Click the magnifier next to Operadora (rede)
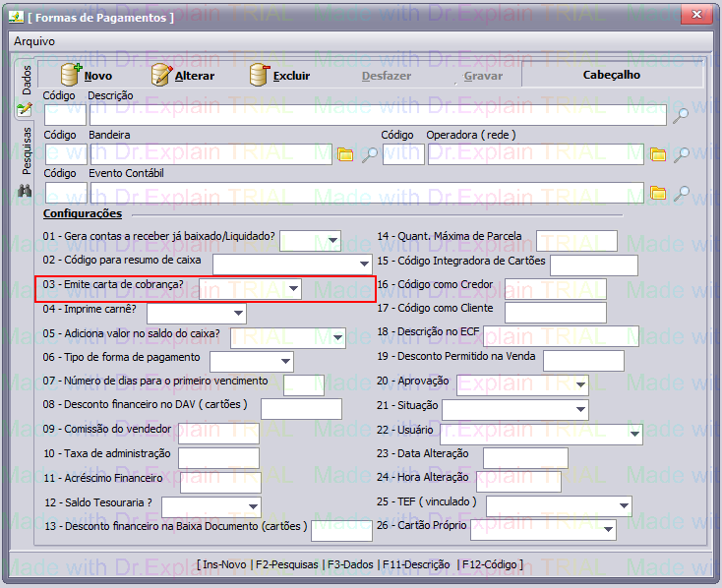The image size is (722, 588). click(x=681, y=154)
